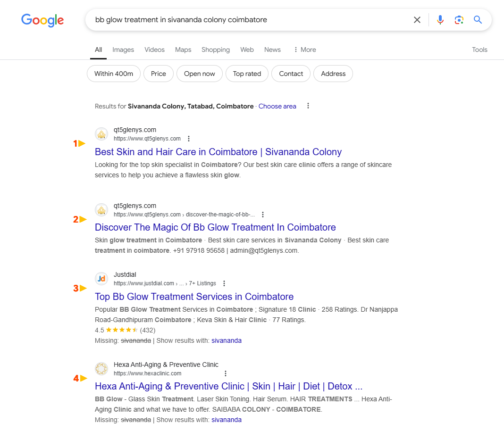Toggle the Within 400m filter chip
This screenshot has width=504, height=431.
pyautogui.click(x=114, y=74)
